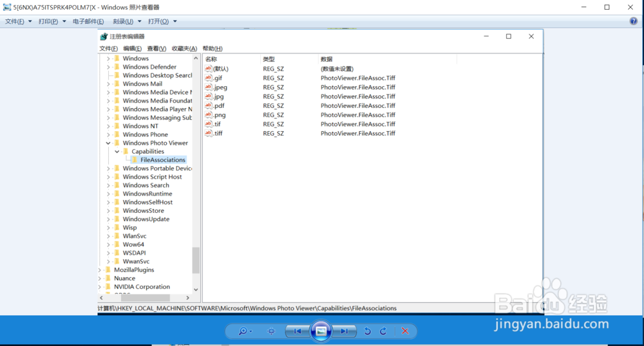The width and height of the screenshot is (644, 346).
Task: Collapse the Windows Photo Viewer tree node
Action: coord(108,143)
